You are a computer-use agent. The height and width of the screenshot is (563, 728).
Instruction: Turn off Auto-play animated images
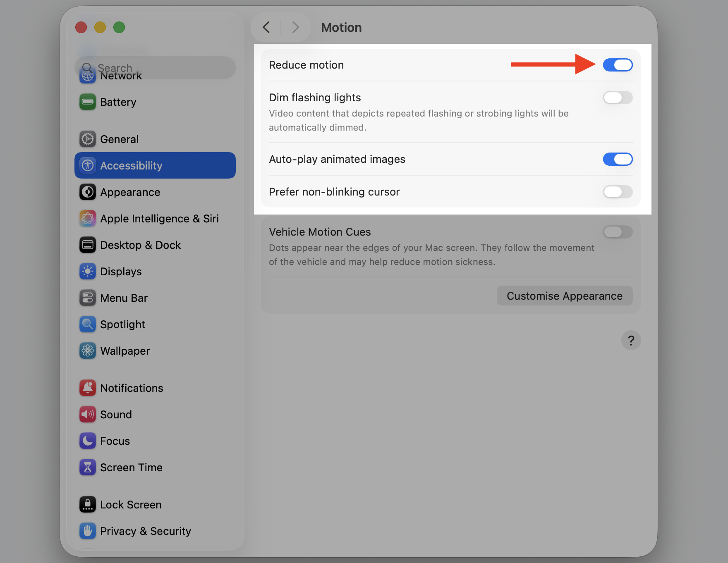[618, 159]
